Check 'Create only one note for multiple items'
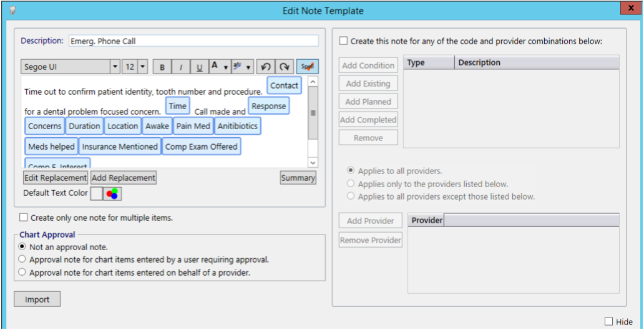644x330 pixels. pyautogui.click(x=24, y=218)
